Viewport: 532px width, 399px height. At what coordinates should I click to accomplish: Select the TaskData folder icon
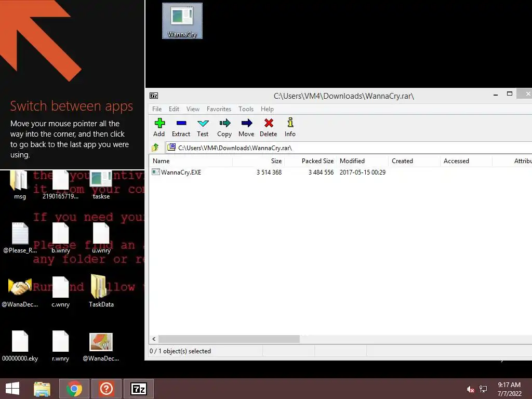click(101, 292)
